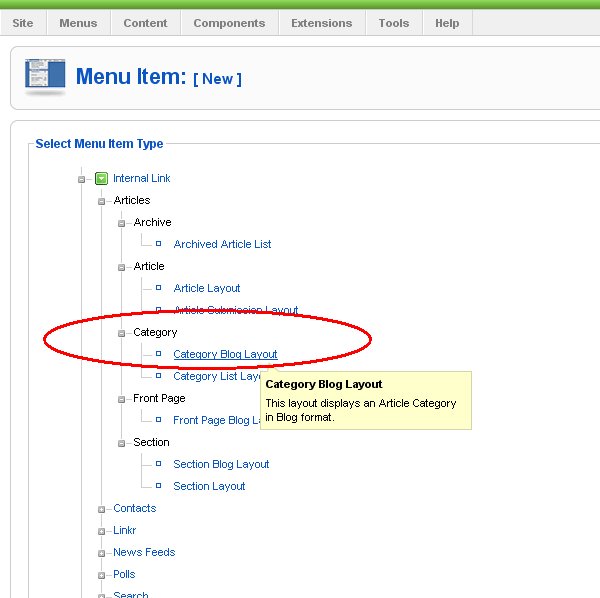The width and height of the screenshot is (600, 598).
Task: Open the Tools menu
Action: point(394,23)
